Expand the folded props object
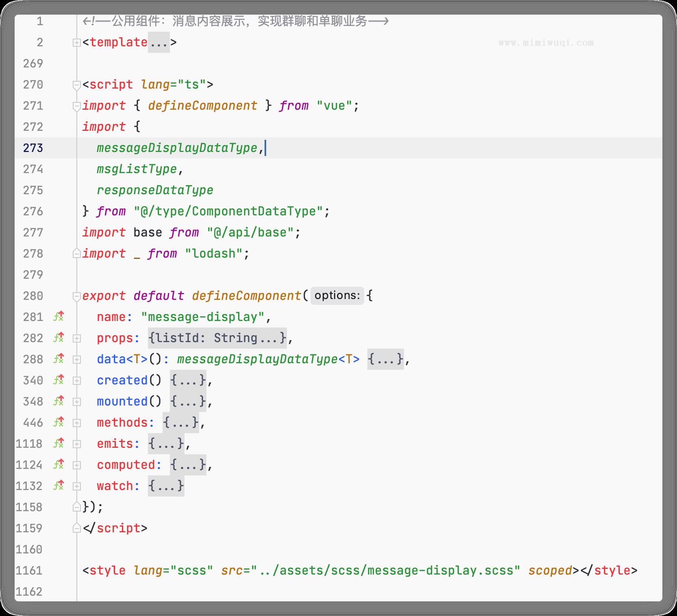This screenshot has height=616, width=677. (76, 338)
